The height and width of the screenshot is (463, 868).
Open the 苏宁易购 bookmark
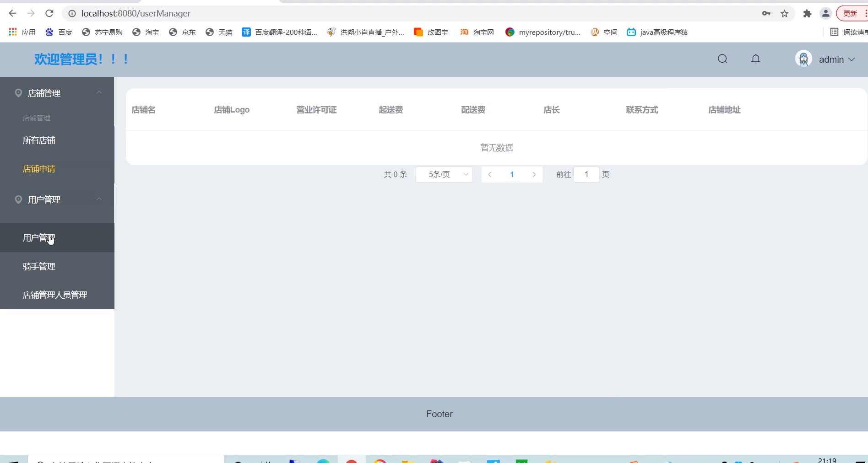[x=102, y=32]
